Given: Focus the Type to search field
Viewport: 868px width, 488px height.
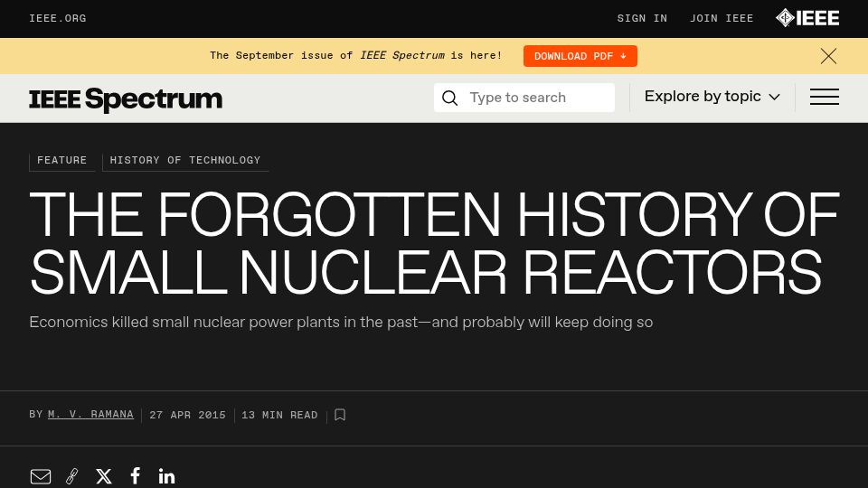Looking at the screenshot, I should [x=524, y=98].
